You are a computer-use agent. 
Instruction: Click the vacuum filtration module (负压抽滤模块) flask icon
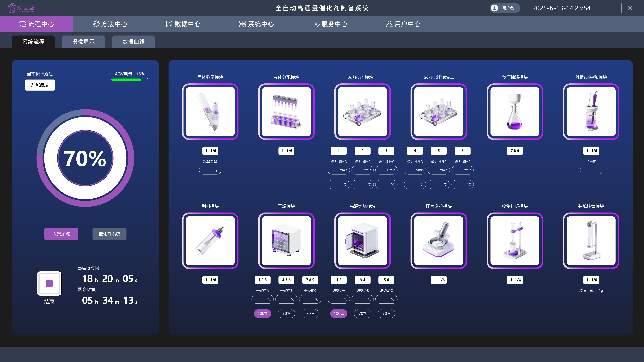coord(515,112)
